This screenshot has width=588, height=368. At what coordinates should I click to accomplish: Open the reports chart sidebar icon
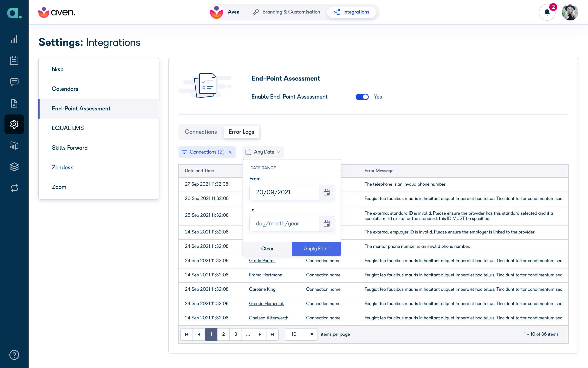(x=14, y=146)
